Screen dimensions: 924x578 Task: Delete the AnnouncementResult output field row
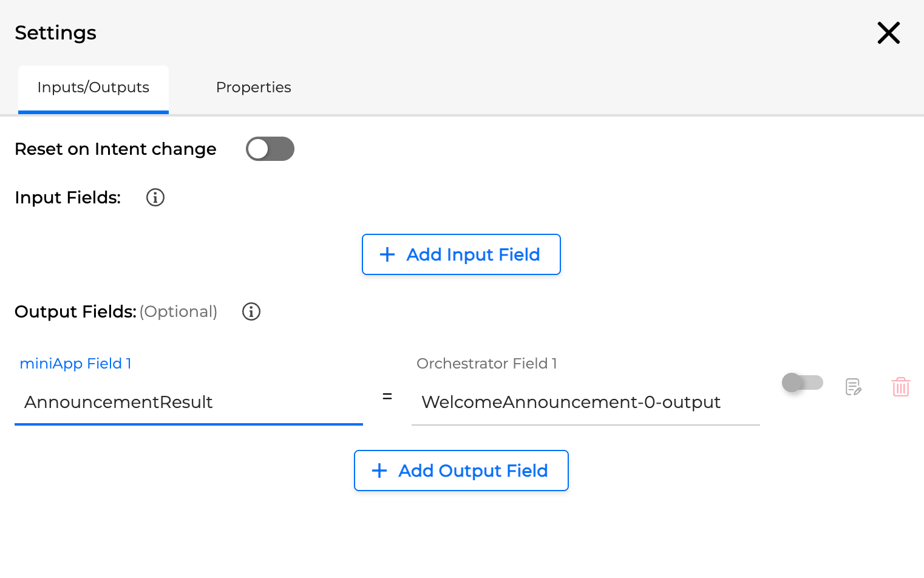pyautogui.click(x=900, y=387)
